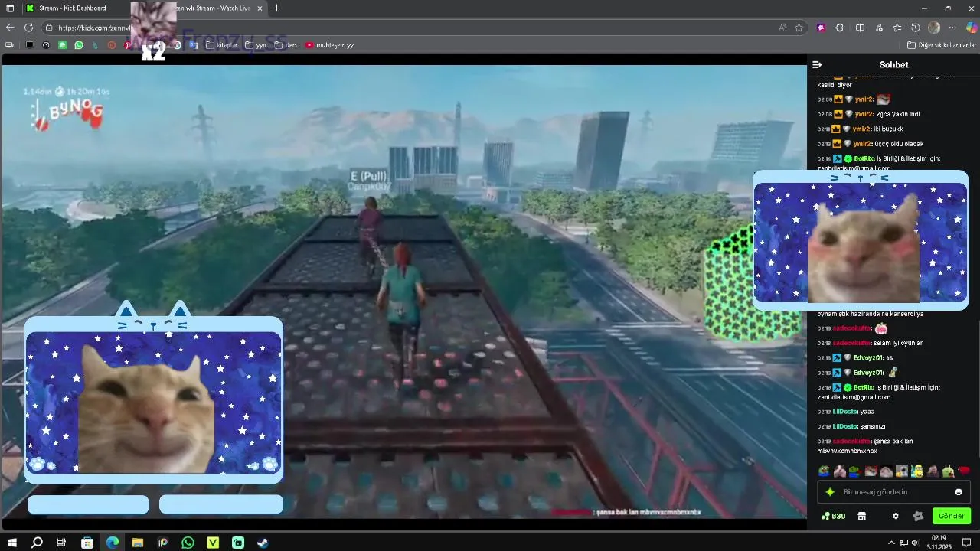The width and height of the screenshot is (980, 551).
Task: Reload the current page
Action: 28,28
